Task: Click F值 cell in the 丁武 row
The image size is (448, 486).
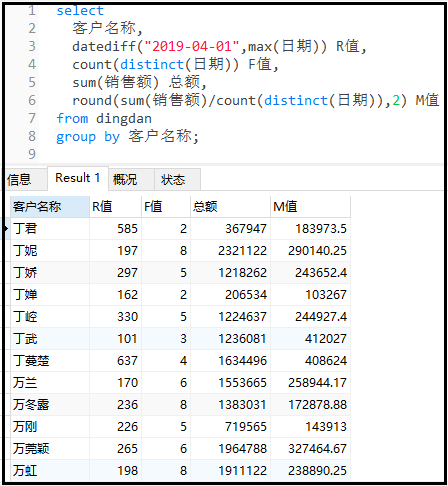Action: [x=166, y=339]
